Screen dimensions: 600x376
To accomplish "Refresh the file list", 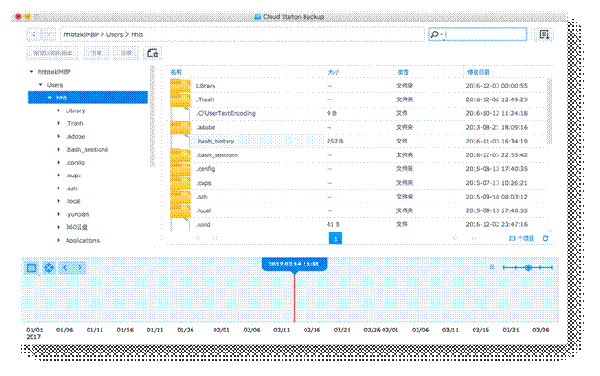I will pos(545,238).
